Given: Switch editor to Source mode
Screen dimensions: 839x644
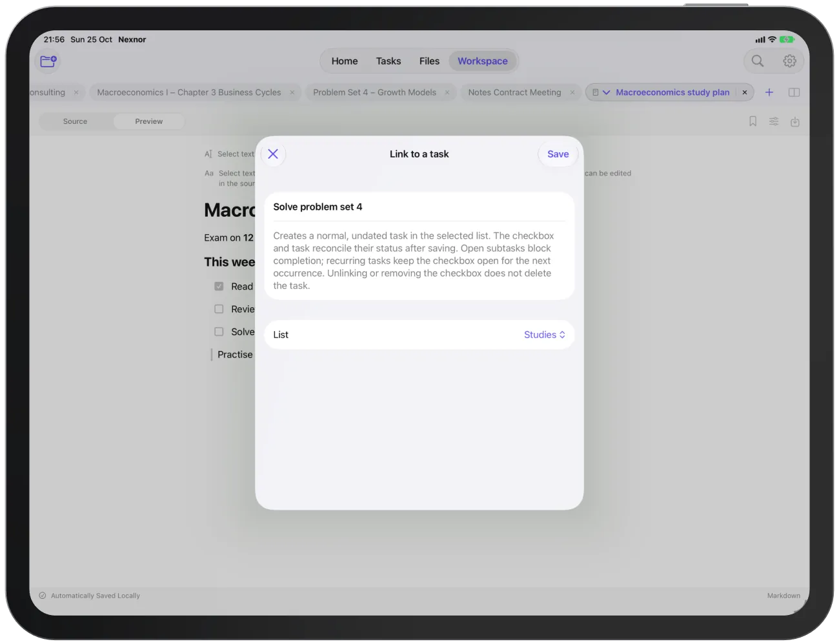Looking at the screenshot, I should [75, 121].
